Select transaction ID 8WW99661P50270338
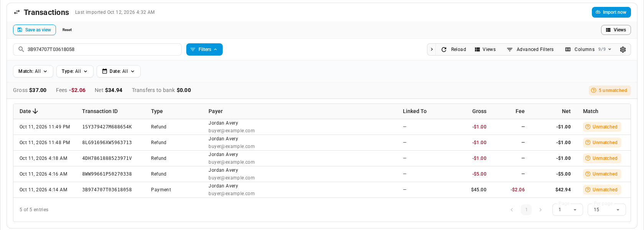Image resolution: width=644 pixels, height=230 pixels. tap(107, 174)
